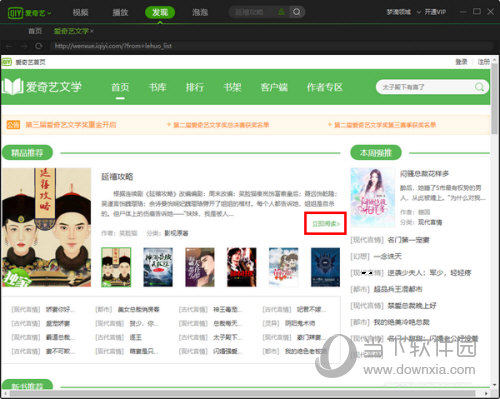Go to the 首页 browser tab
The height and width of the screenshot is (399, 500).
click(35, 31)
